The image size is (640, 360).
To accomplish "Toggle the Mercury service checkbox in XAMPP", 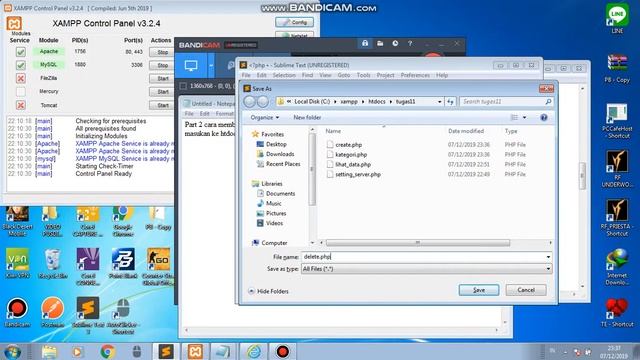I will click(x=20, y=91).
